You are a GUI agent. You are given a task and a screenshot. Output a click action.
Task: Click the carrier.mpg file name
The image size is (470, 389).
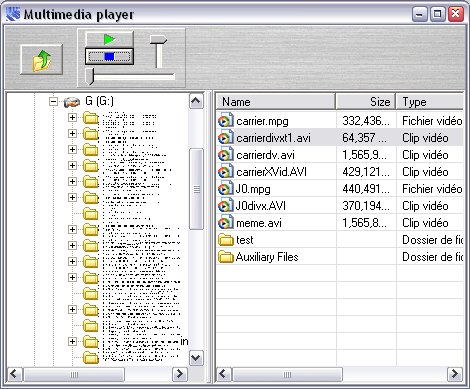tap(262, 121)
